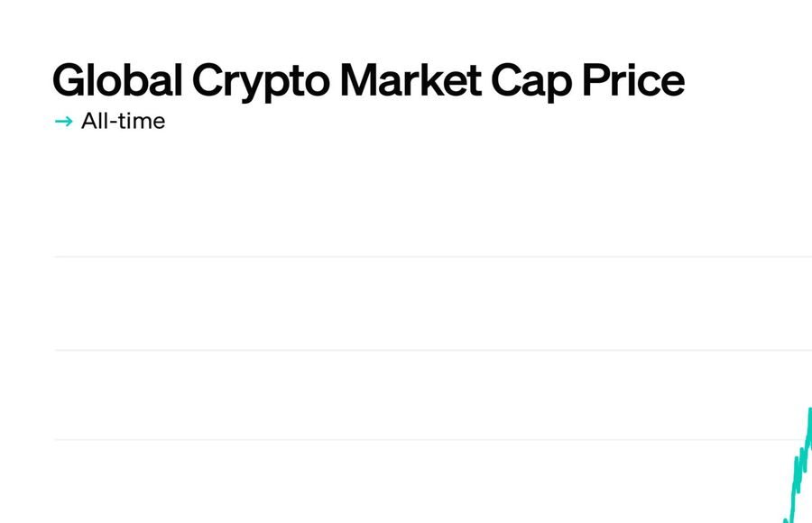The image size is (812, 523).
Task: Click the teal market cap chart line
Action: coord(799,466)
